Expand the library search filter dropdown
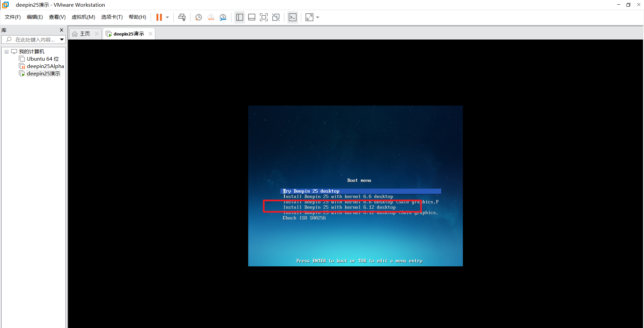644x328 pixels. tap(62, 40)
